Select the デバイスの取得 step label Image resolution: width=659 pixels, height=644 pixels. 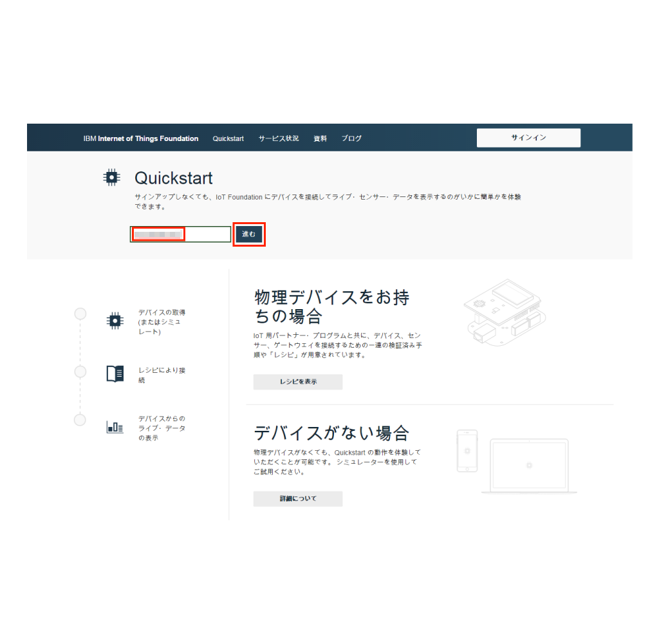tap(162, 322)
